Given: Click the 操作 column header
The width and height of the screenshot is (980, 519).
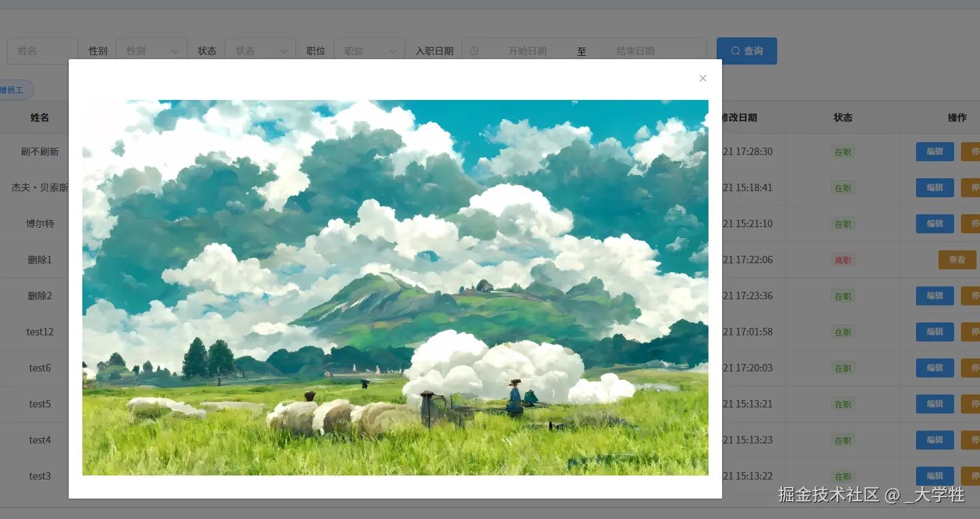Looking at the screenshot, I should pyautogui.click(x=958, y=118).
